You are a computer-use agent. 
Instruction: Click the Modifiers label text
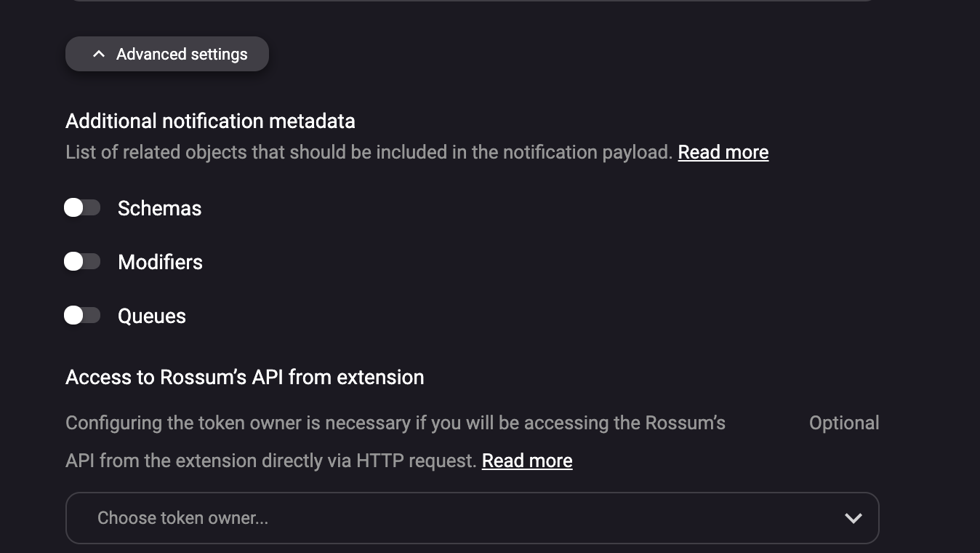point(160,263)
